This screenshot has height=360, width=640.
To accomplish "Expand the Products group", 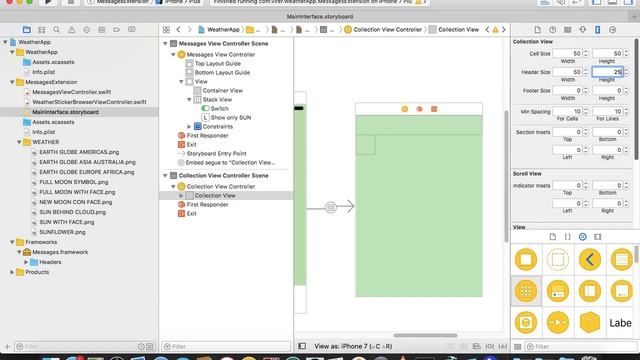I will [12, 272].
